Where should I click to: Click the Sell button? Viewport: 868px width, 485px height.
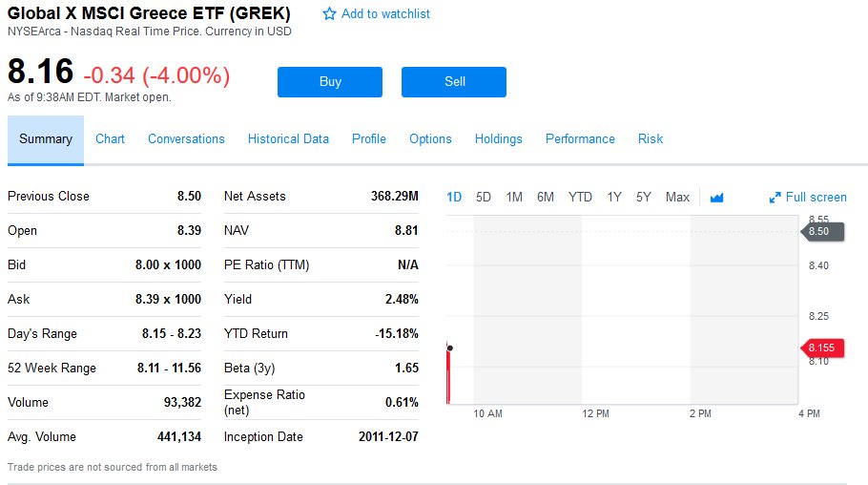454,82
